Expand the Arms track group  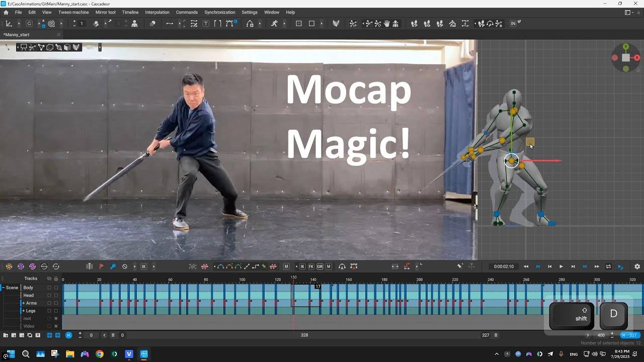(x=23, y=303)
